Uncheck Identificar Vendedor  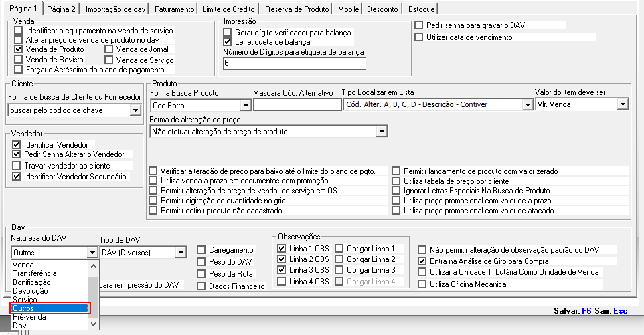tap(17, 145)
